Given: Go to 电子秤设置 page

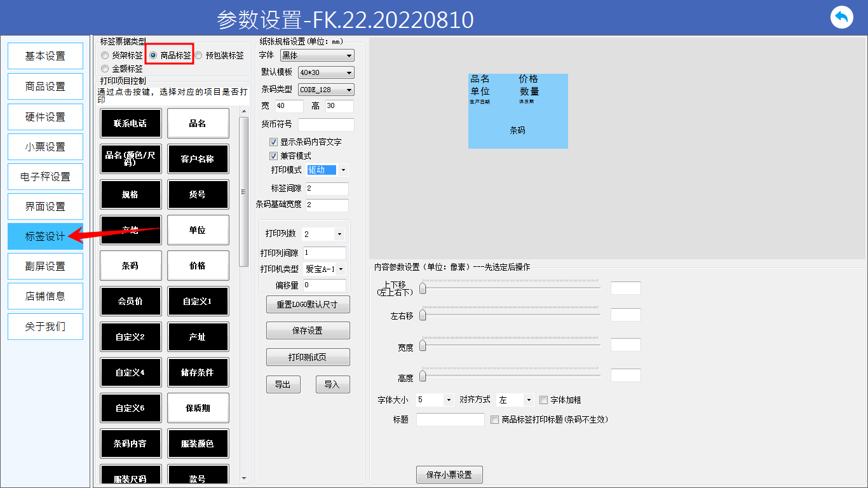Looking at the screenshot, I should [45, 177].
